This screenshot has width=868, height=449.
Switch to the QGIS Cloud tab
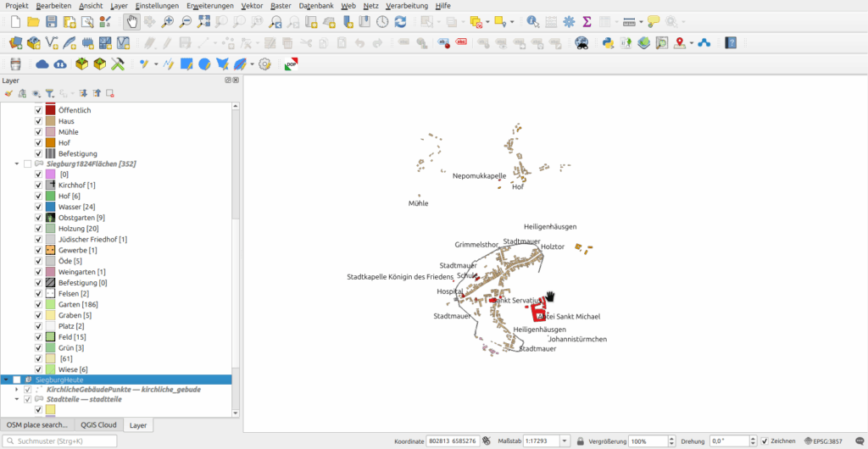tap(97, 424)
